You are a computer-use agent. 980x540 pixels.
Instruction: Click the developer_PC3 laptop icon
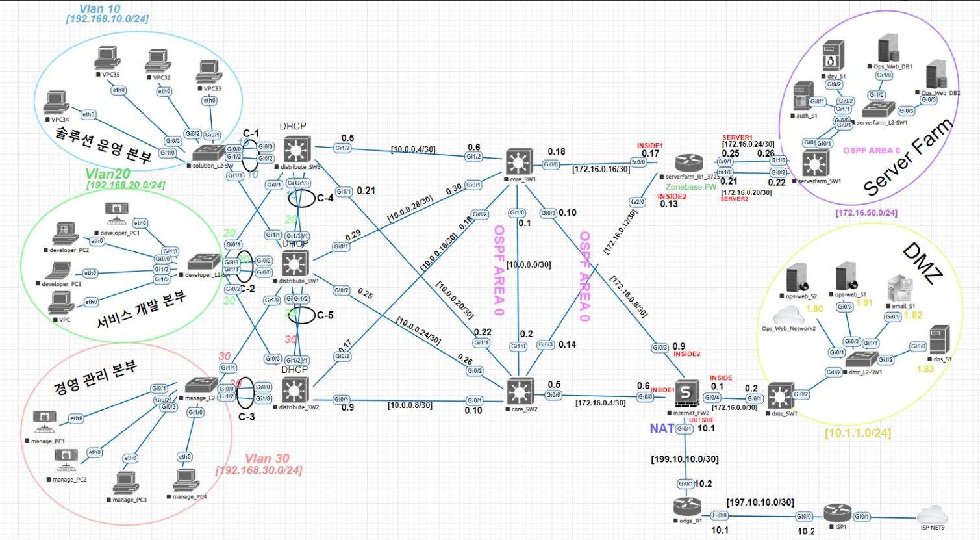(60, 271)
